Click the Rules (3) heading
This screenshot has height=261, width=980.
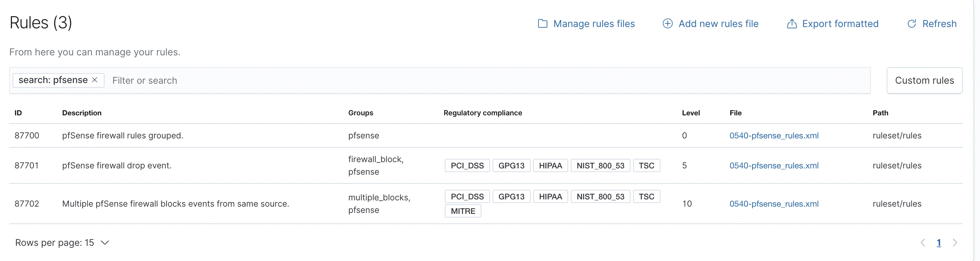pos(41,22)
